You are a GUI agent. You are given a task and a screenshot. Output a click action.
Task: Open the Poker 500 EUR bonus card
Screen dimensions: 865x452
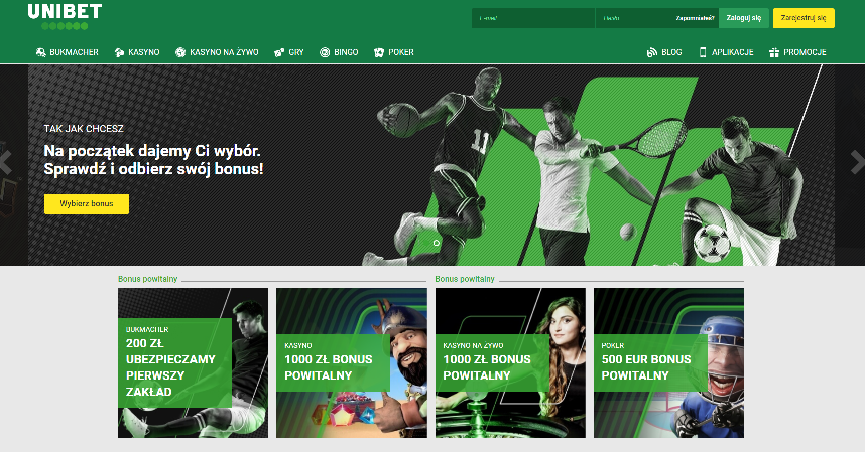click(x=669, y=363)
